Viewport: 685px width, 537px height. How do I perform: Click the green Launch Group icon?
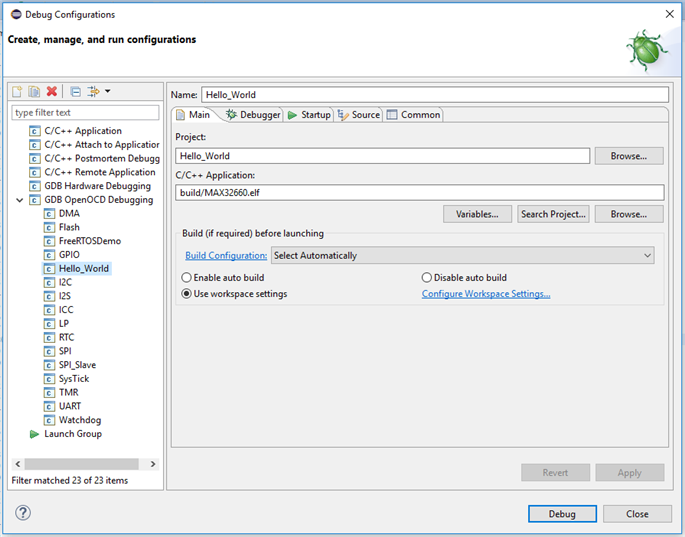point(34,434)
